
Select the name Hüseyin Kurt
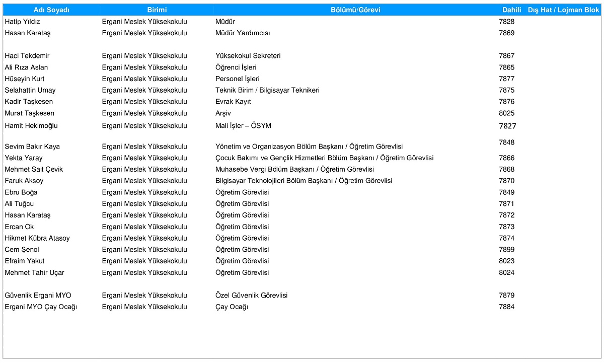[x=25, y=79]
